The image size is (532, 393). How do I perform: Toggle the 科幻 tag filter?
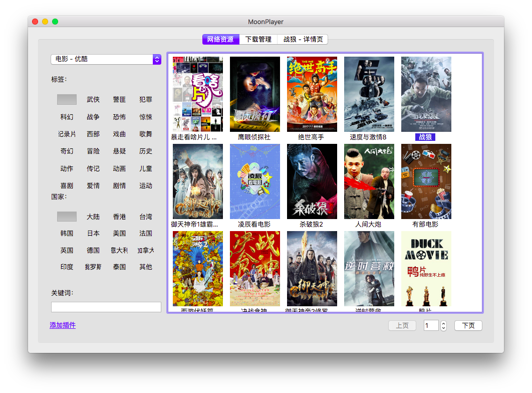[x=67, y=117]
